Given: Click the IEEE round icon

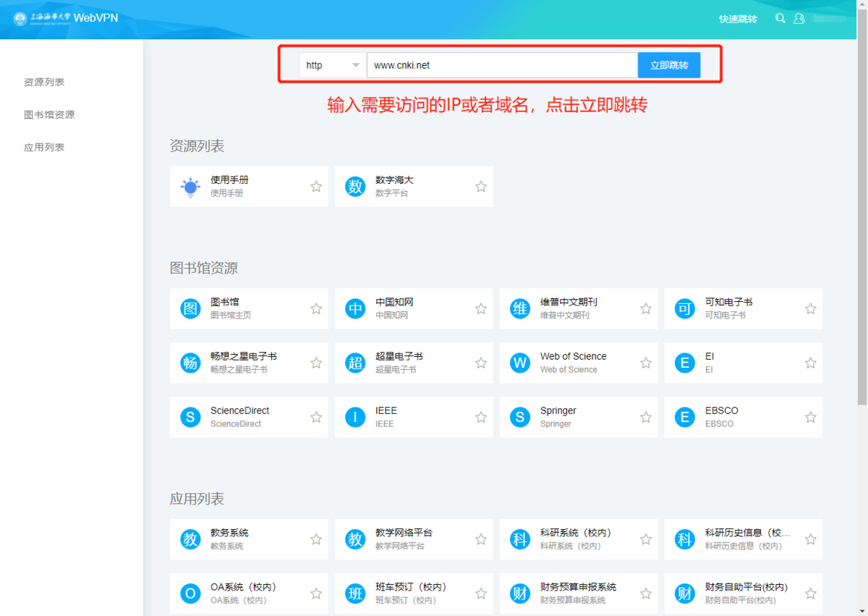Looking at the screenshot, I should (355, 417).
